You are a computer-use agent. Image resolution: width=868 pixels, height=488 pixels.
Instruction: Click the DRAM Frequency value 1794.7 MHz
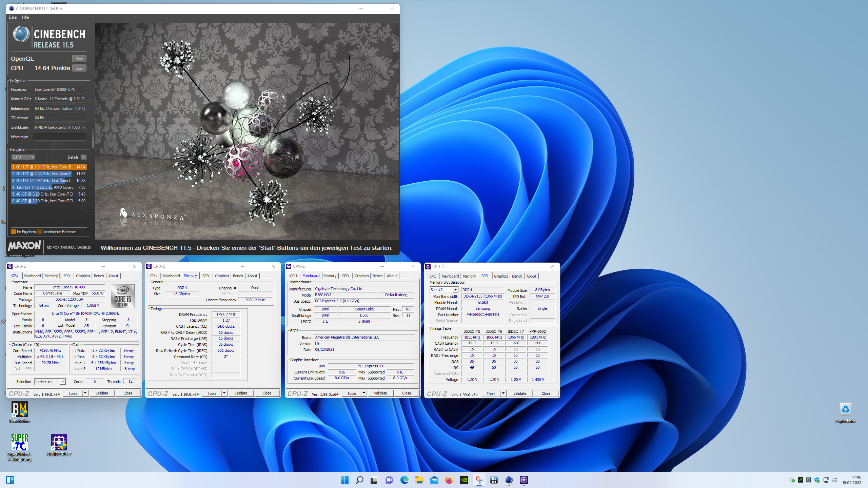(x=226, y=314)
